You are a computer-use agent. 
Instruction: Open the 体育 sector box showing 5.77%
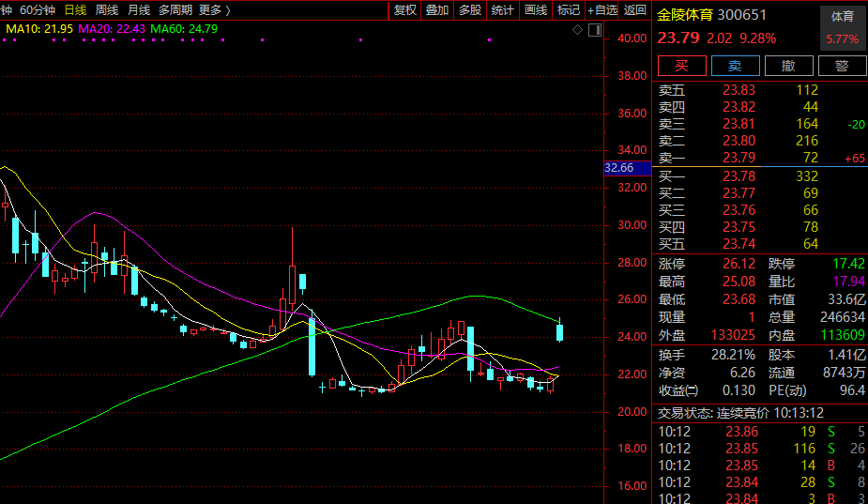842,29
